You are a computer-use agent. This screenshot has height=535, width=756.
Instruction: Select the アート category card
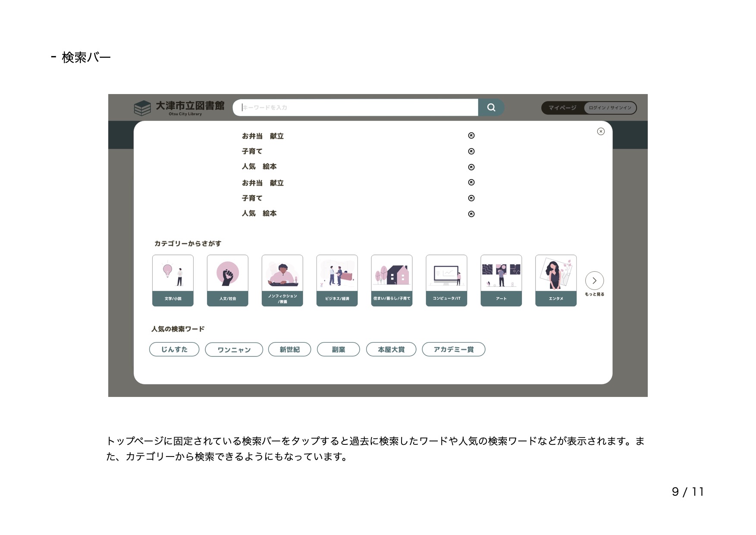click(501, 280)
